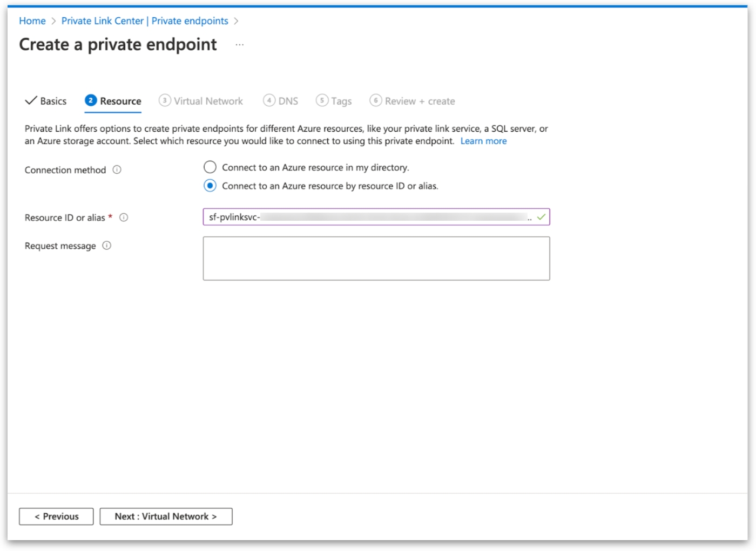The width and height of the screenshot is (756, 551).
Task: Open the Learn more link
Action: [483, 141]
